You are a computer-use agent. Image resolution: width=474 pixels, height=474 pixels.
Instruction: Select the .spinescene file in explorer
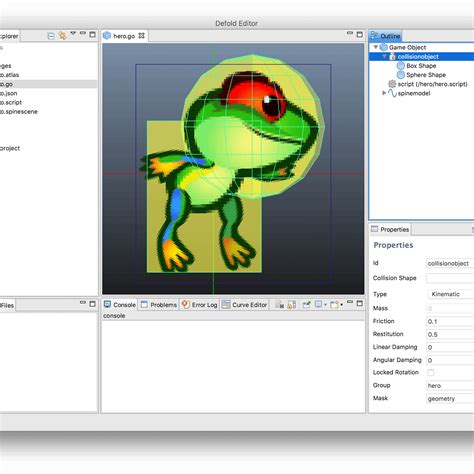tap(19, 112)
